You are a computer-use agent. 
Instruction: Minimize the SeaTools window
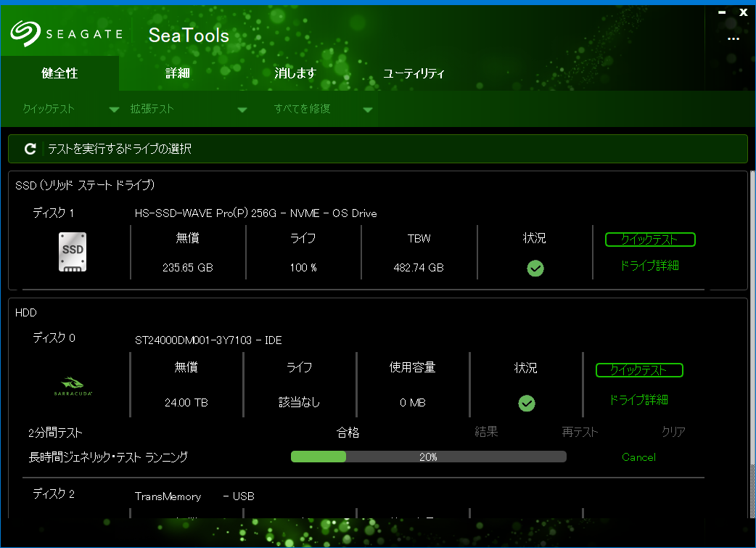(723, 12)
